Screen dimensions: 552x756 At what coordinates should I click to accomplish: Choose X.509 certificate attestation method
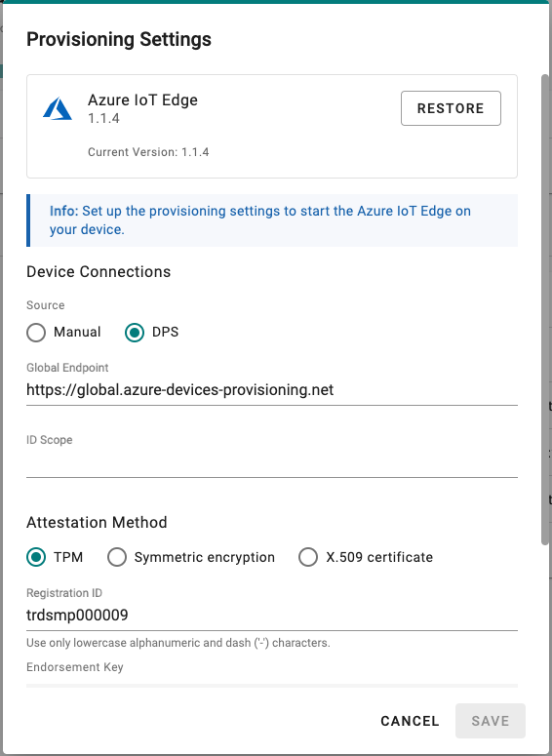click(x=308, y=557)
